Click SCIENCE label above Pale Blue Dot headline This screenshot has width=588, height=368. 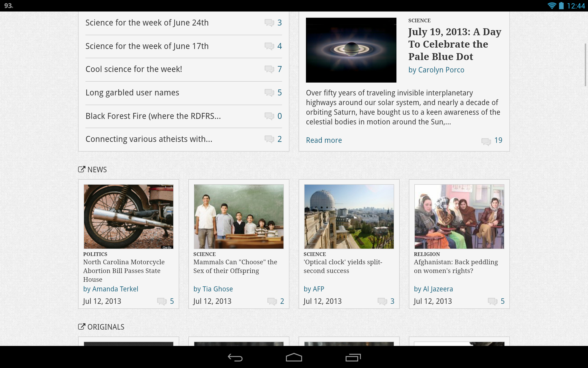click(419, 20)
